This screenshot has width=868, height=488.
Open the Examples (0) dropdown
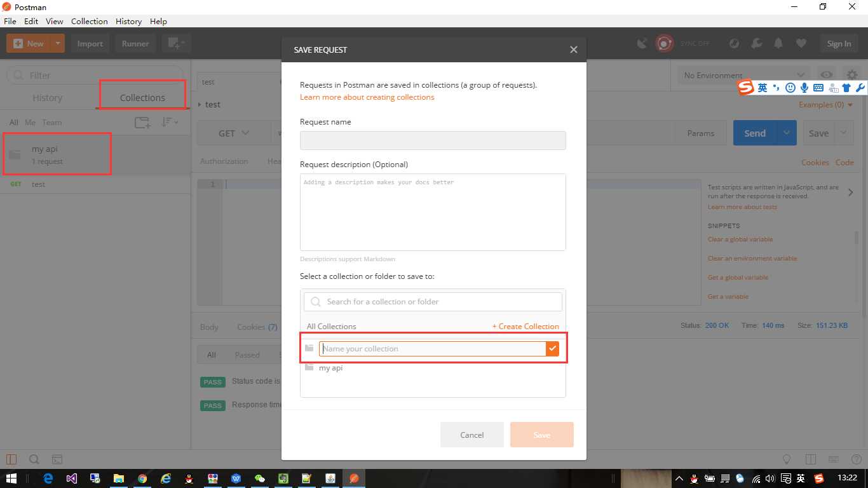826,105
